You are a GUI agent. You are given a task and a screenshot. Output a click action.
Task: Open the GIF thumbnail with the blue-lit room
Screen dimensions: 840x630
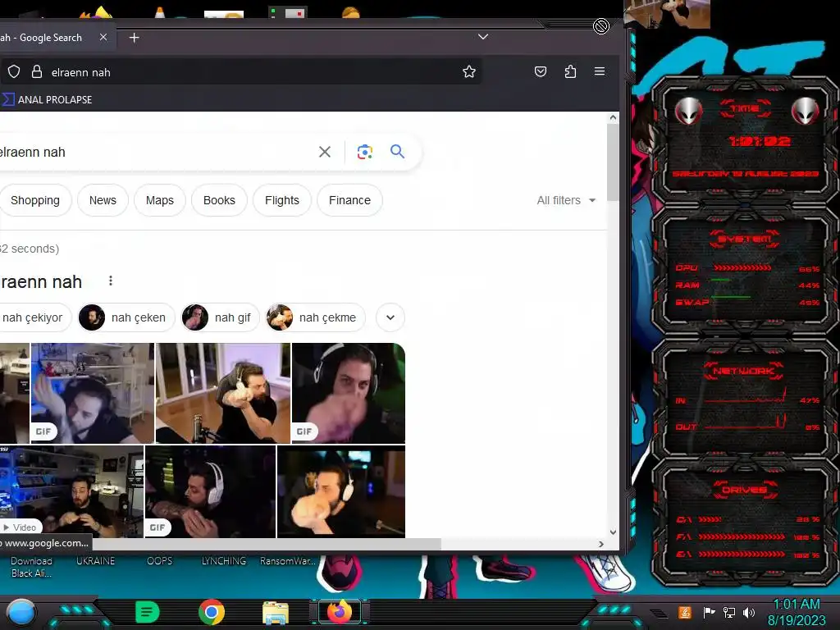pyautogui.click(x=93, y=393)
